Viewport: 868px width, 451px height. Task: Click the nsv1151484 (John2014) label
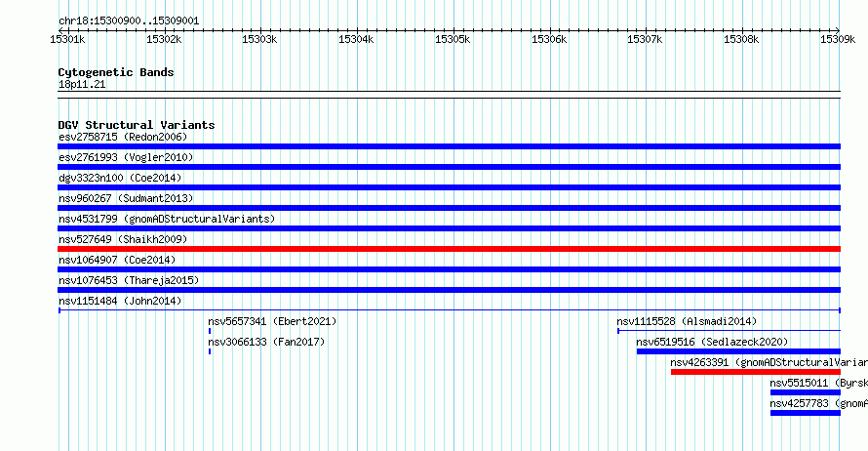(x=120, y=301)
